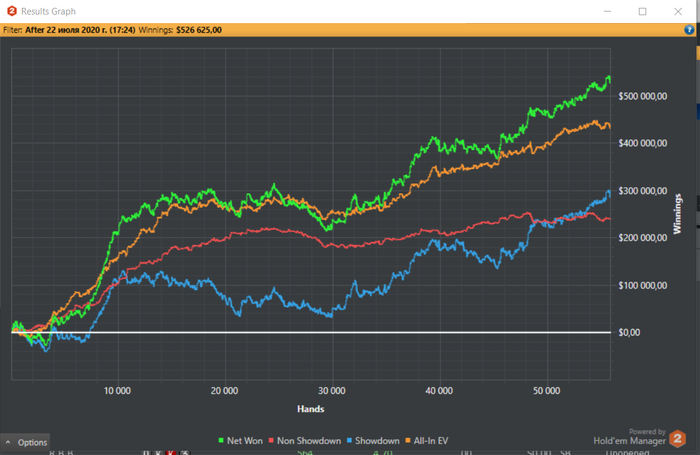Image resolution: width=700 pixels, height=455 pixels.
Task: Click the Powered by Hold'em Manager text
Action: click(629, 437)
